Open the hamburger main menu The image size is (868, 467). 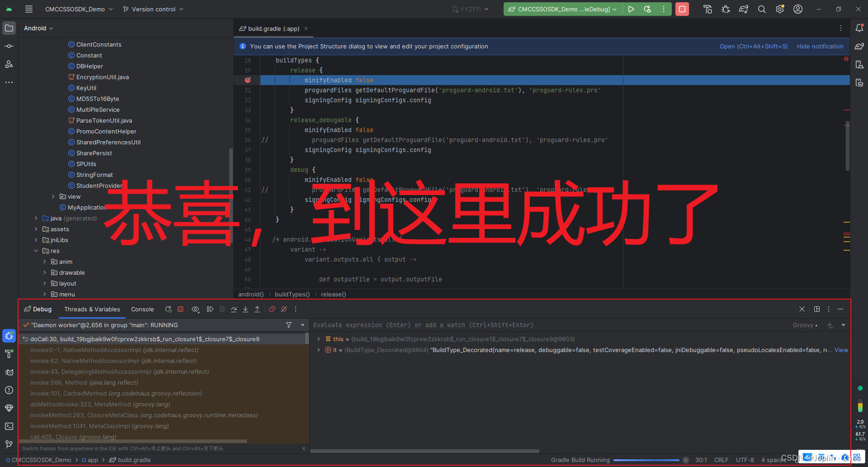pos(28,9)
